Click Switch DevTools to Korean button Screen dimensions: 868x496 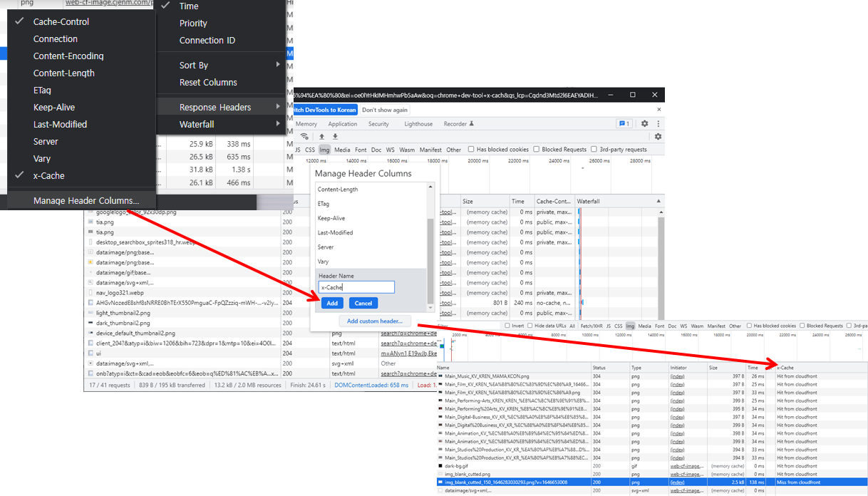coord(325,110)
